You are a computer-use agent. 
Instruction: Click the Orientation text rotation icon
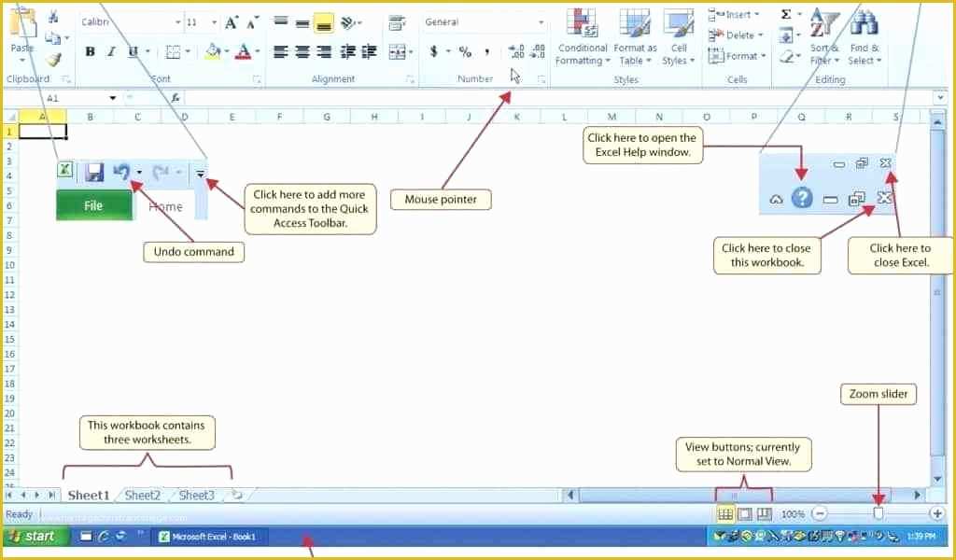pos(348,22)
